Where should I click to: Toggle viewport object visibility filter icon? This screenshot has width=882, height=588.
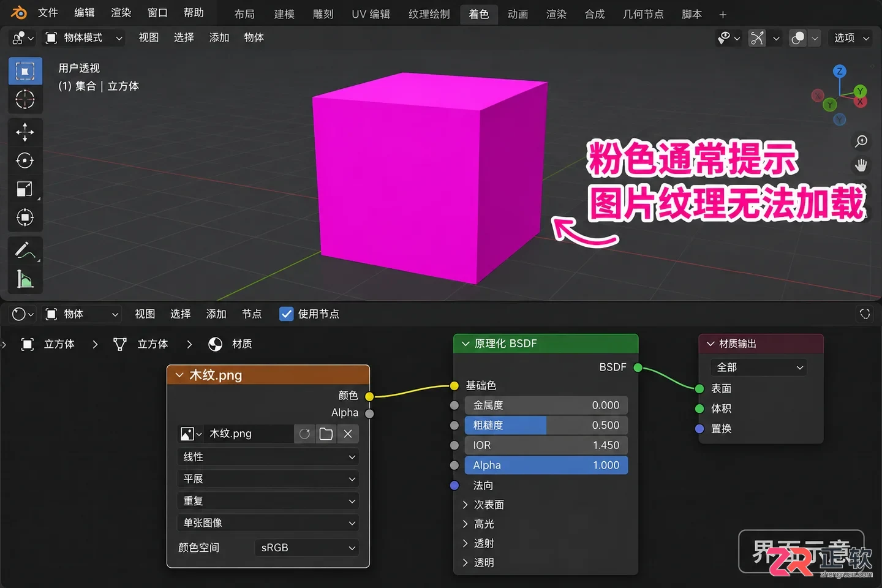click(728, 38)
